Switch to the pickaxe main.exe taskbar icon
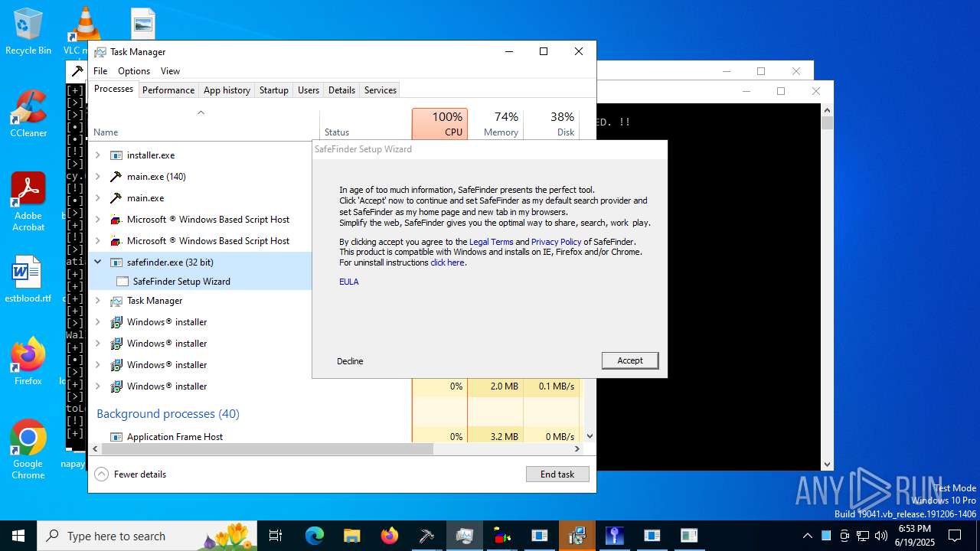Viewport: 980px width, 551px height. [x=426, y=536]
